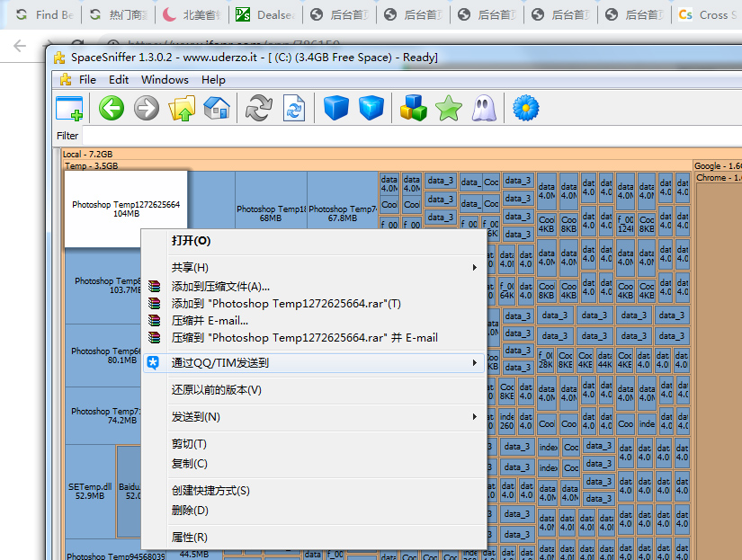
Task: Select 删除(D) from the context menu
Action: click(x=190, y=511)
